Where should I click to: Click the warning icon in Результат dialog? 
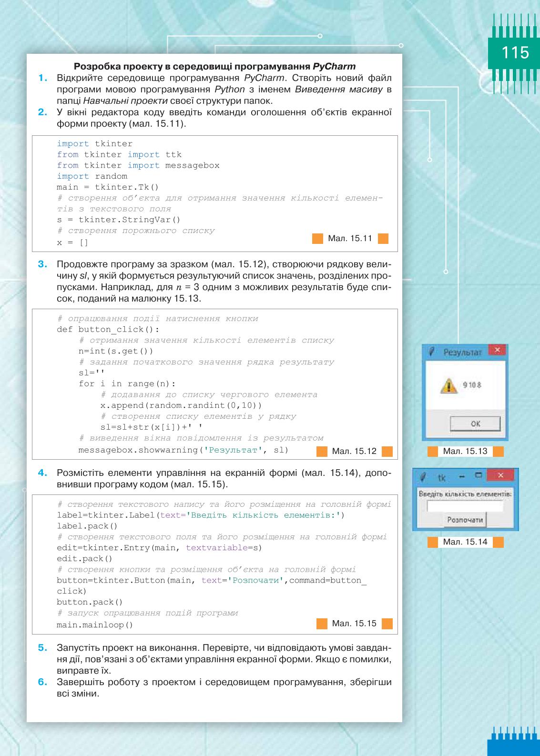448,385
